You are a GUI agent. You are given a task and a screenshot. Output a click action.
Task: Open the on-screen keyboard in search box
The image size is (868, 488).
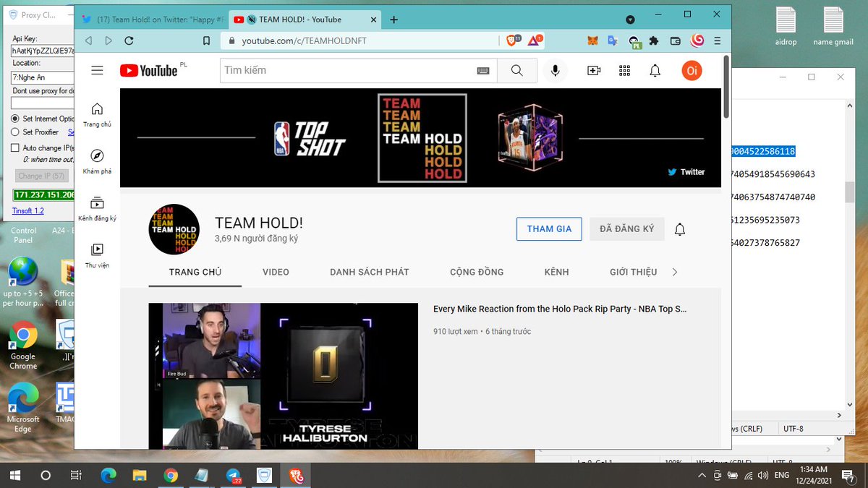click(483, 71)
